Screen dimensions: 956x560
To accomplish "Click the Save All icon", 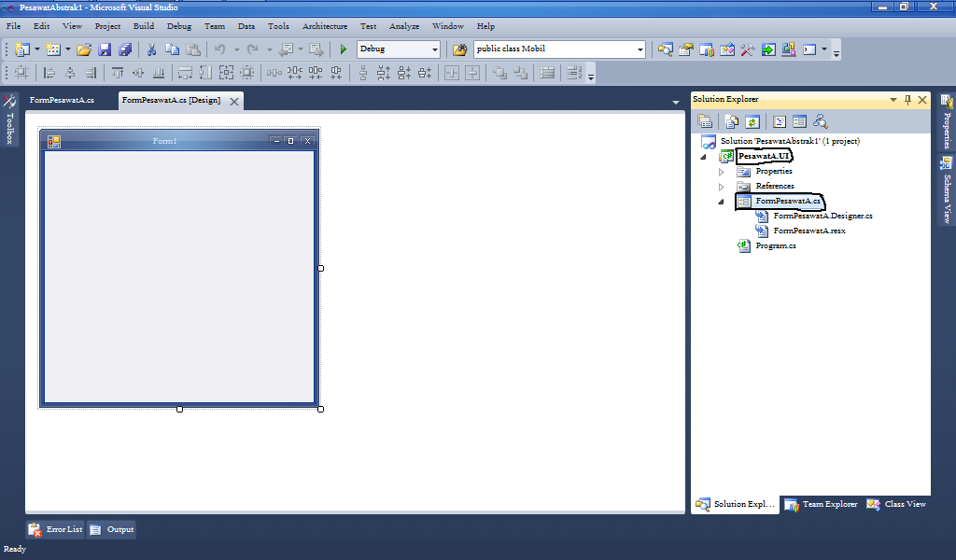I will coord(125,49).
